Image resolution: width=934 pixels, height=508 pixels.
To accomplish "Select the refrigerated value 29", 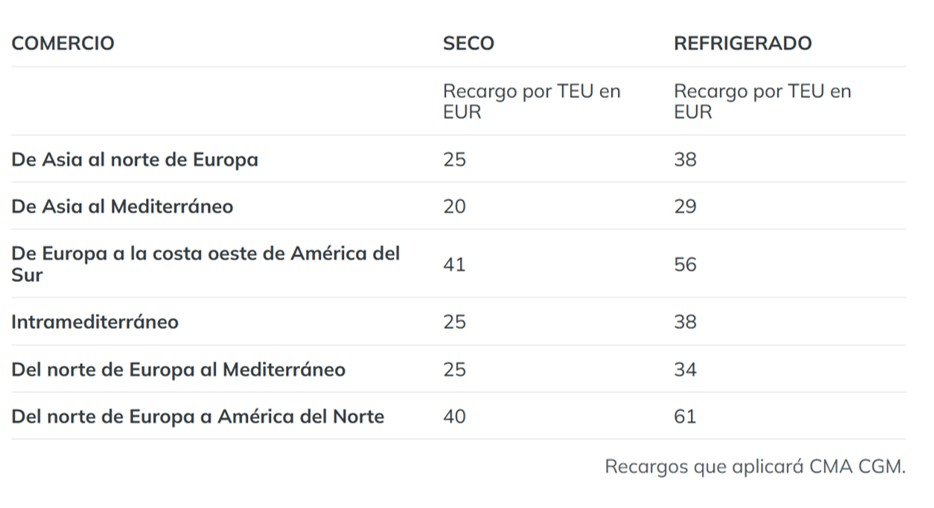I will (x=685, y=206).
